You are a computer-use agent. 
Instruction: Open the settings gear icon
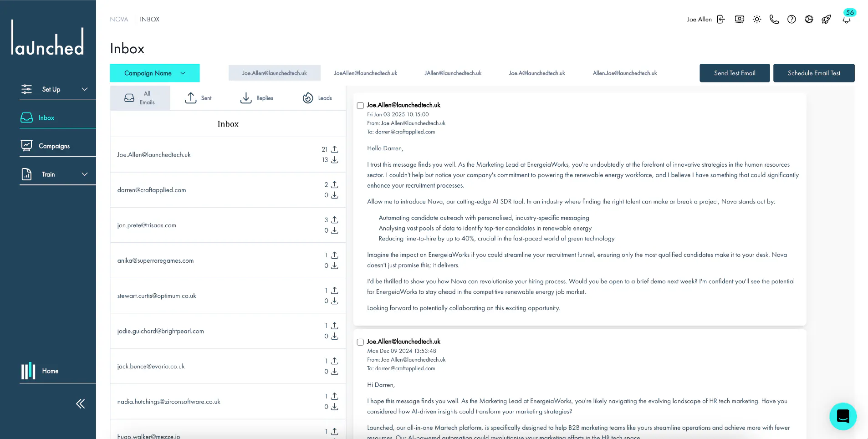coord(809,19)
